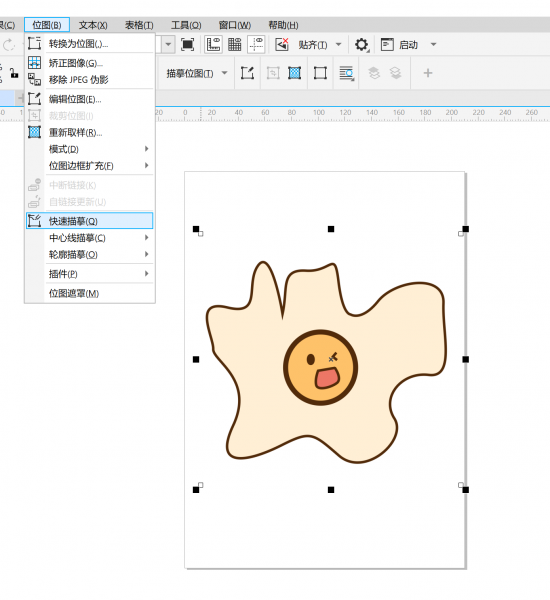
Task: Open the 文本(X) text menu
Action: click(x=93, y=25)
